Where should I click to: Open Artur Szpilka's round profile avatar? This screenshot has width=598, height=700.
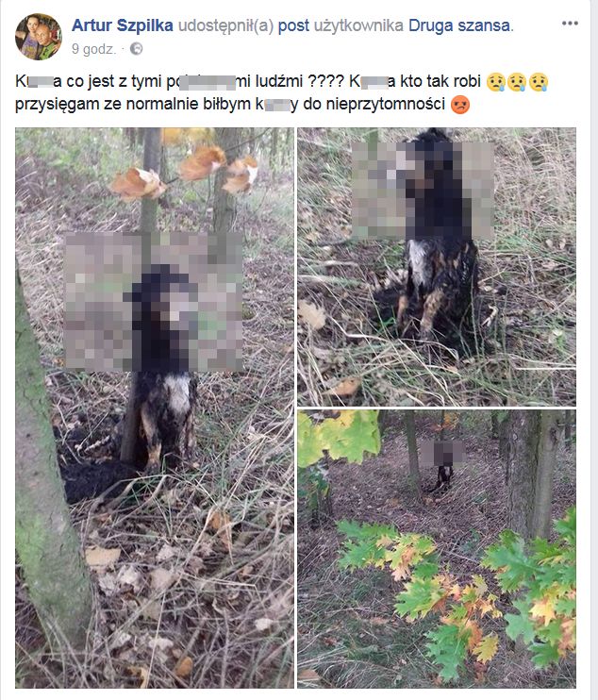39,37
